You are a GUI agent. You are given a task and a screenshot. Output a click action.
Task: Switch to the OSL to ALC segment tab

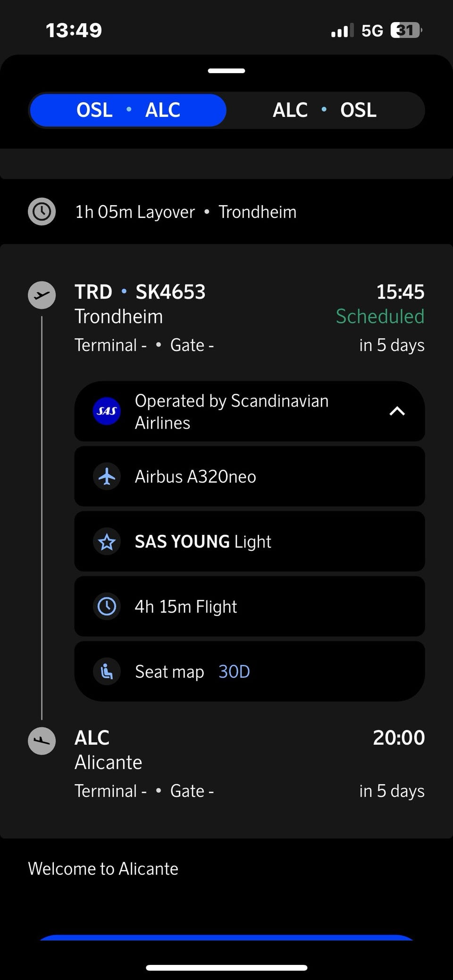pos(128,110)
